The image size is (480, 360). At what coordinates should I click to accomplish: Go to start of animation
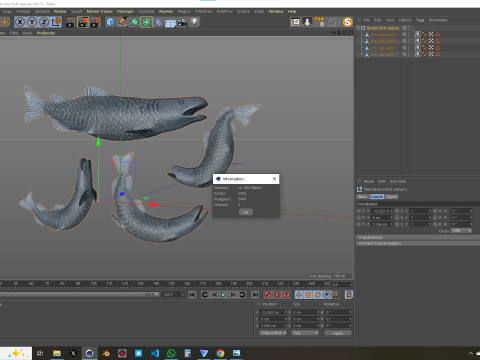click(x=192, y=295)
